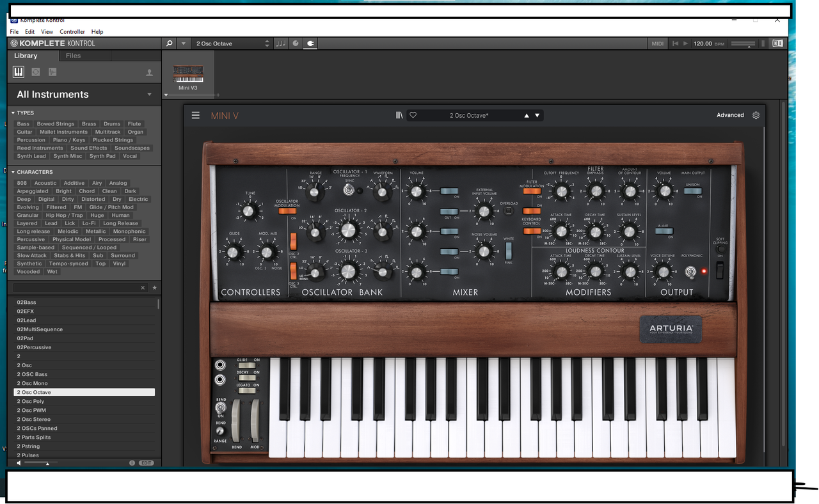The height and width of the screenshot is (504, 819).
Task: Collapse the CHARACTERS section
Action: [x=13, y=172]
